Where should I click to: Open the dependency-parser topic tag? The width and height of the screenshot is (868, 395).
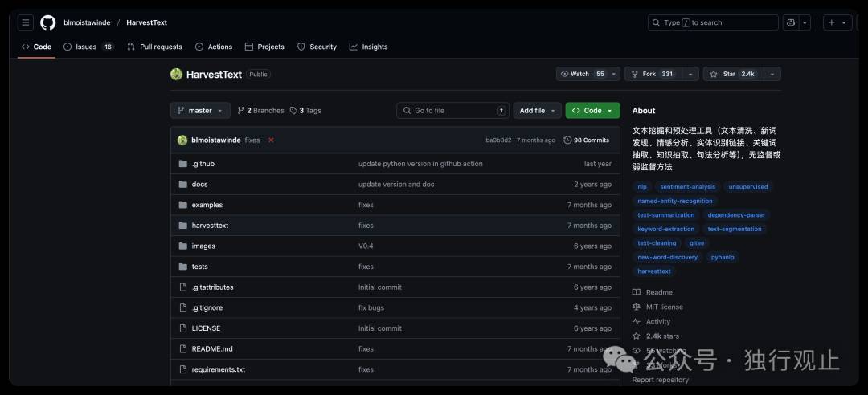(x=735, y=214)
